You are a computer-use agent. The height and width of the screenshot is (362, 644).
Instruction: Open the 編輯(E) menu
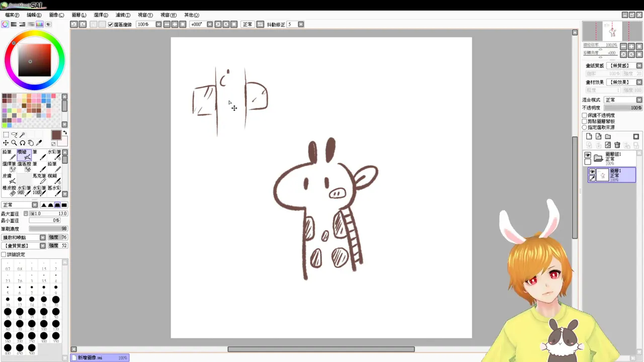point(34,15)
